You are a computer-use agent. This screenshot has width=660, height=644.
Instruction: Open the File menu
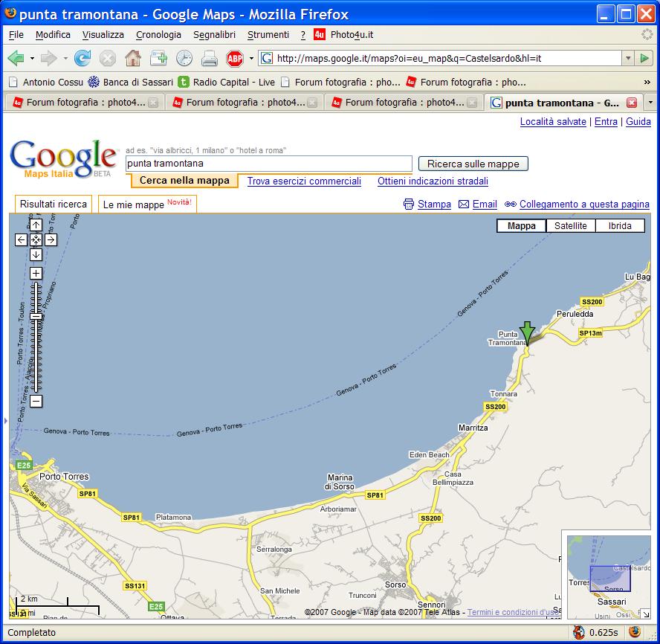(x=16, y=34)
